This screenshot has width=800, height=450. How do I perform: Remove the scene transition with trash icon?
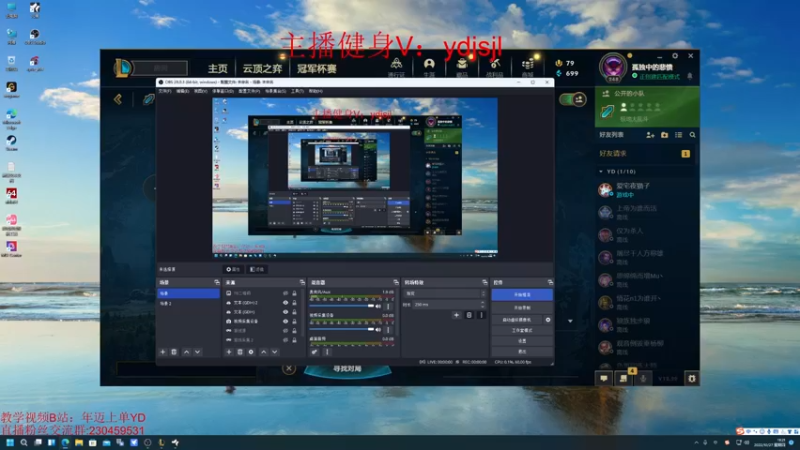(469, 315)
